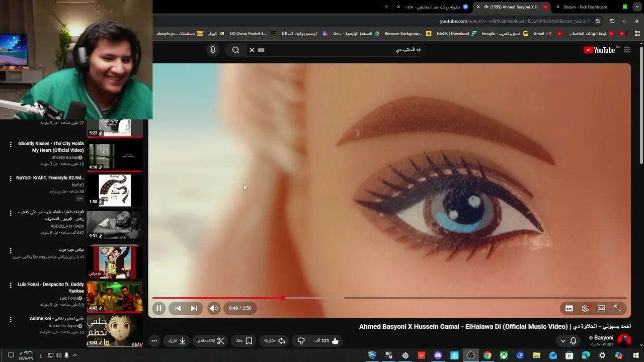Image resolution: width=644 pixels, height=362 pixels.
Task: Expand subscription options chevron beside the bell
Action: pyautogui.click(x=563, y=341)
